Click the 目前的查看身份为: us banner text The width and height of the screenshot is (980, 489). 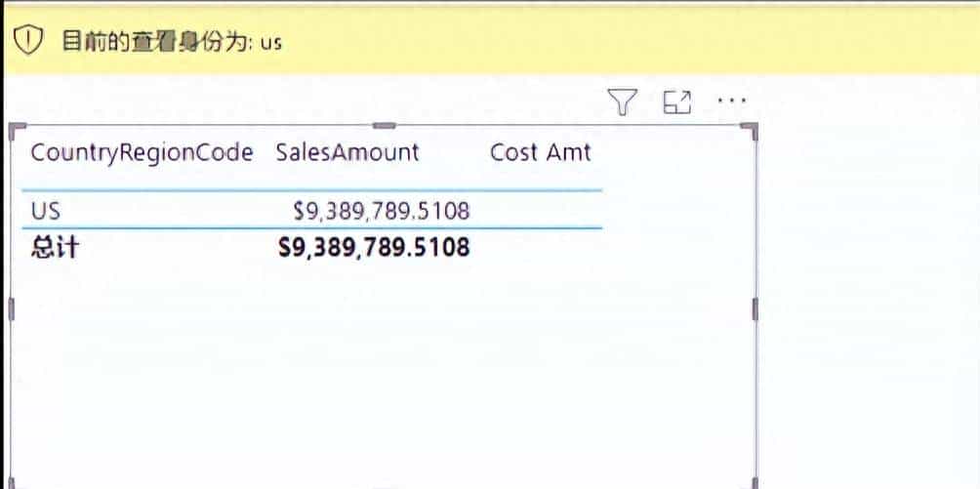172,42
